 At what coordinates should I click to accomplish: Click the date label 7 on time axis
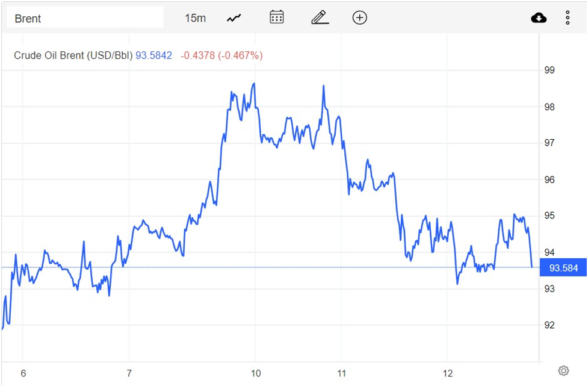click(129, 373)
